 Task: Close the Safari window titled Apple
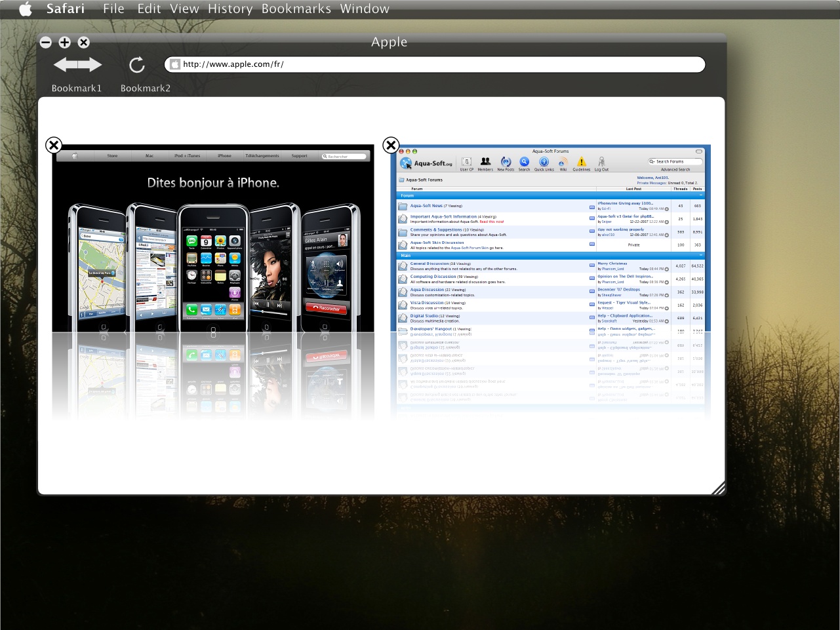[83, 42]
